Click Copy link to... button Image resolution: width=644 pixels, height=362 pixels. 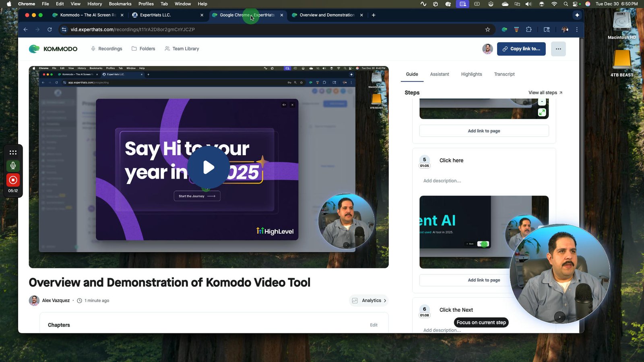tap(521, 49)
